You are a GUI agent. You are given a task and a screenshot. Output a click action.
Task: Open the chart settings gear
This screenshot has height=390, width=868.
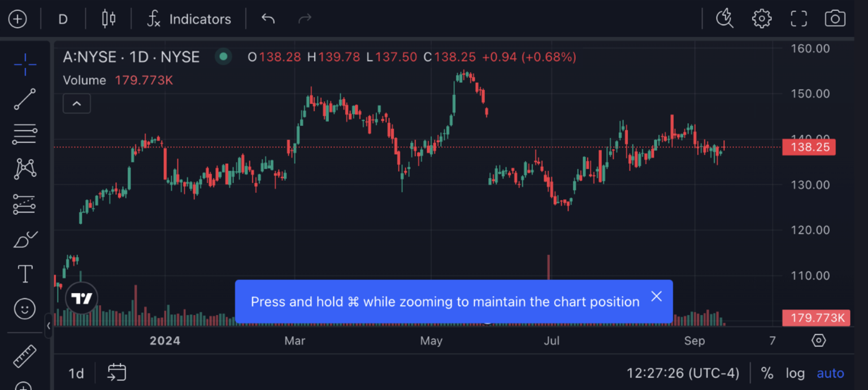[x=761, y=19]
